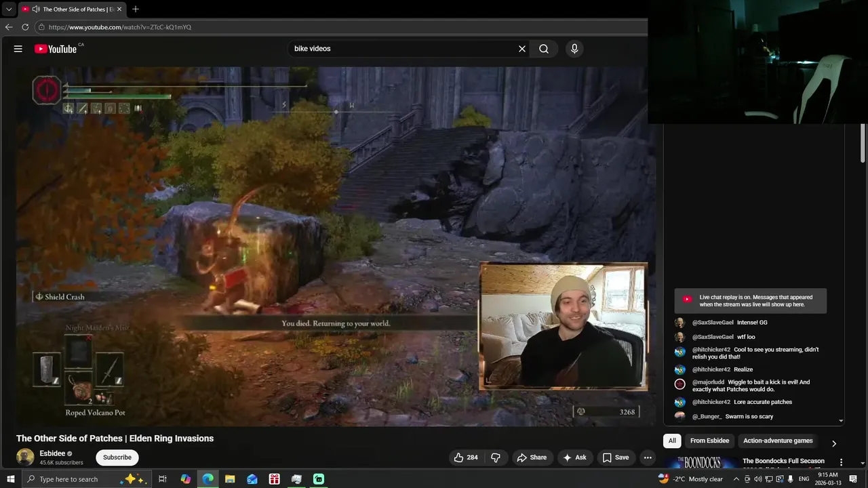Open the Esbidee channel avatar
Screen dimensions: 868x488
point(25,457)
